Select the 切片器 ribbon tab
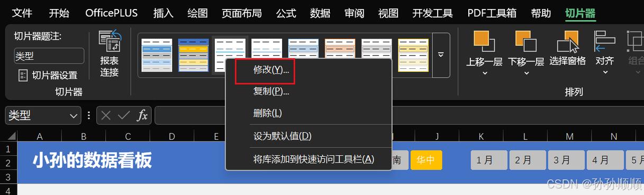Viewport: 644px width, 195px height. 580,13
